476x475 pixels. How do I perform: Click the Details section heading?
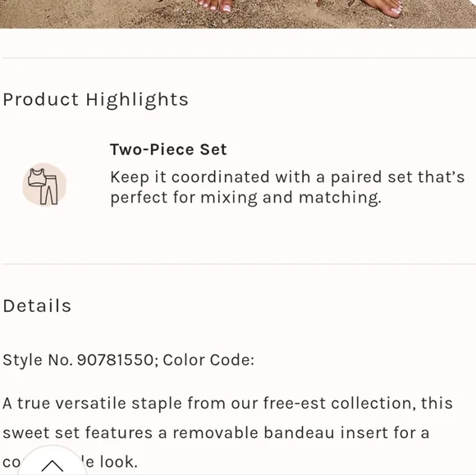[37, 306]
